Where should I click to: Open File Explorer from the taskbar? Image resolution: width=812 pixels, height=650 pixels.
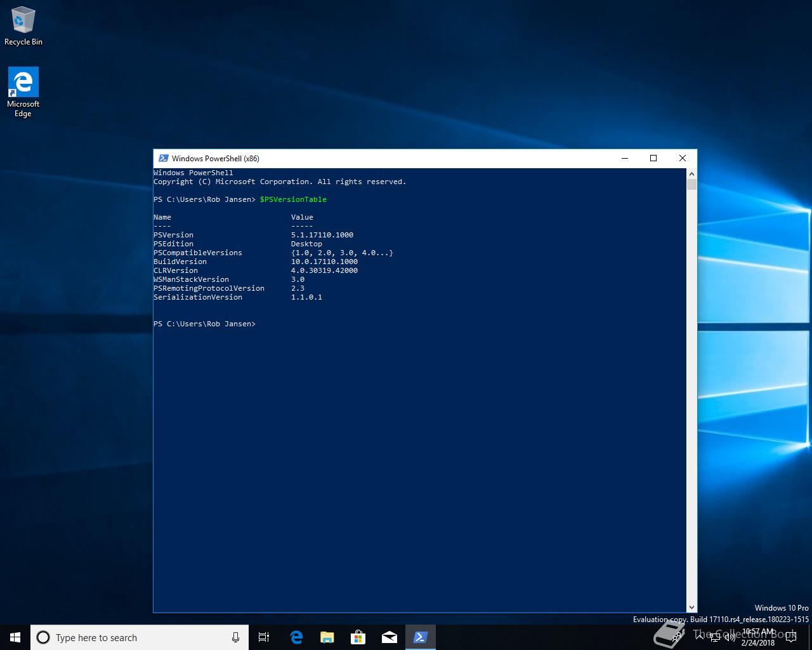(x=327, y=637)
